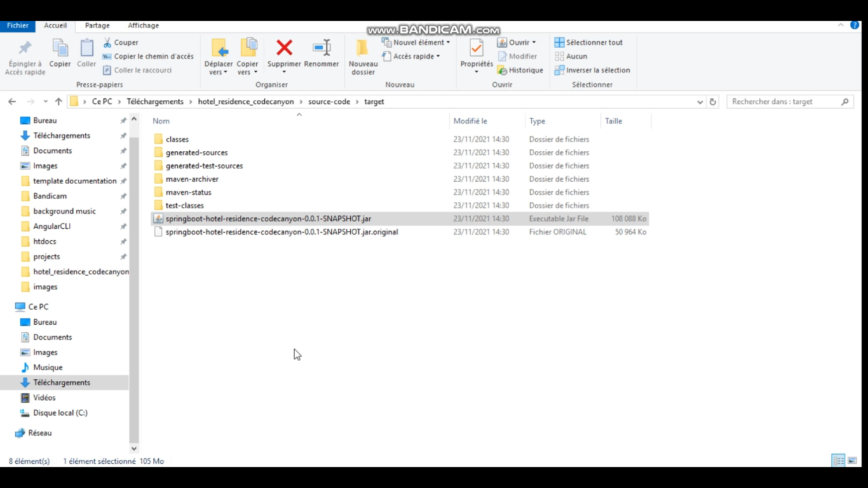Open the Propriétés icon in ribbon

[477, 48]
